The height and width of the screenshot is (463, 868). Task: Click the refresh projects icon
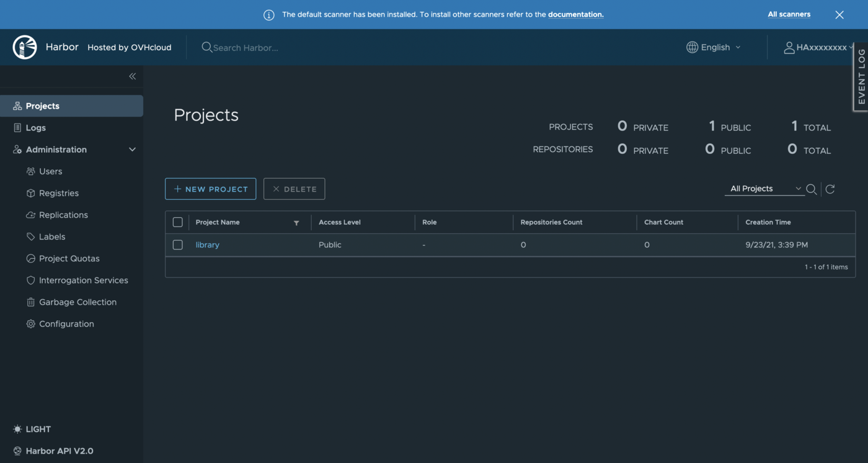pyautogui.click(x=830, y=189)
